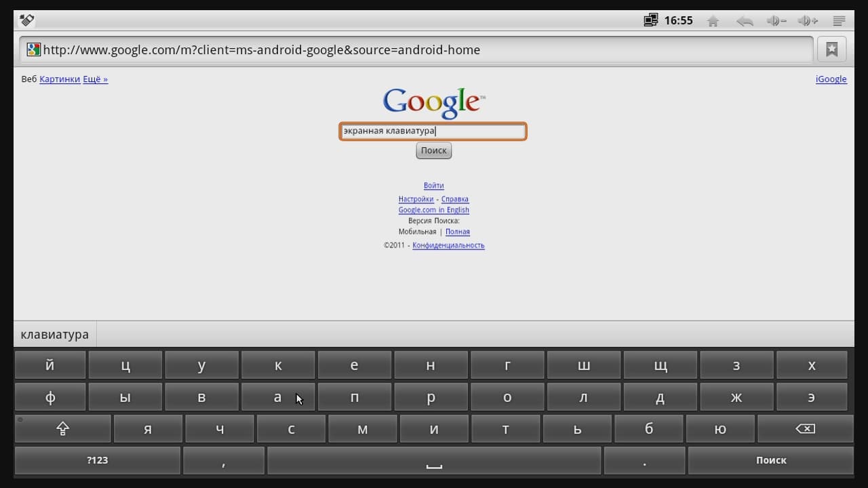This screenshot has width=868, height=488.
Task: Open the menu icon in status bar
Action: click(x=838, y=21)
